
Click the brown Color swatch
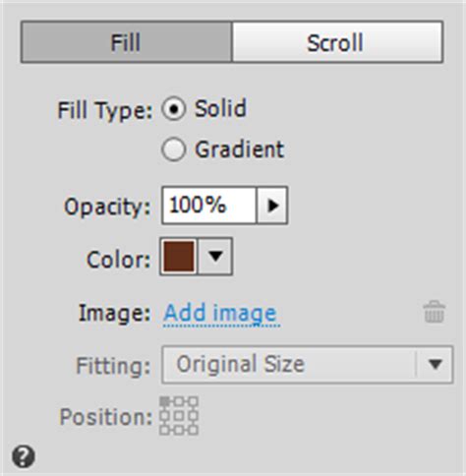coord(179,257)
